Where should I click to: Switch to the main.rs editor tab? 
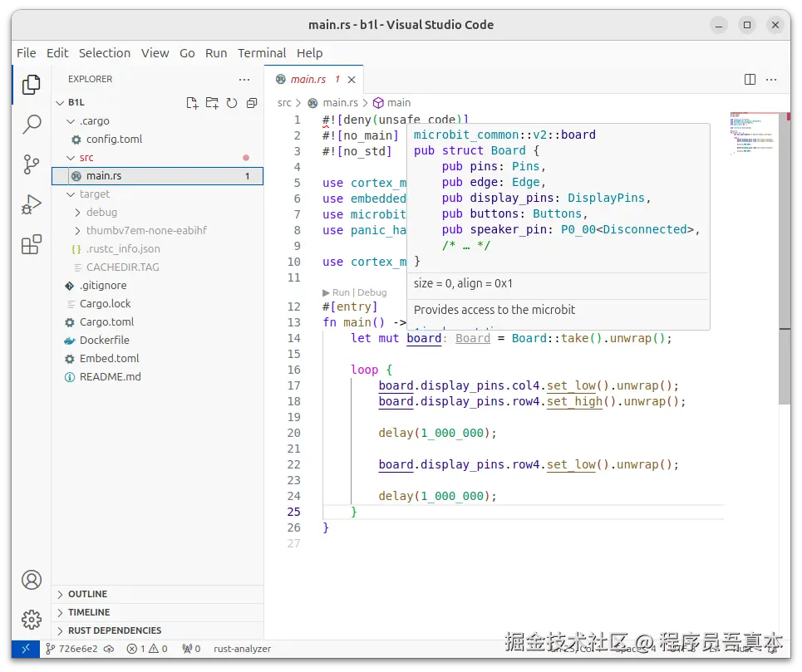(313, 80)
